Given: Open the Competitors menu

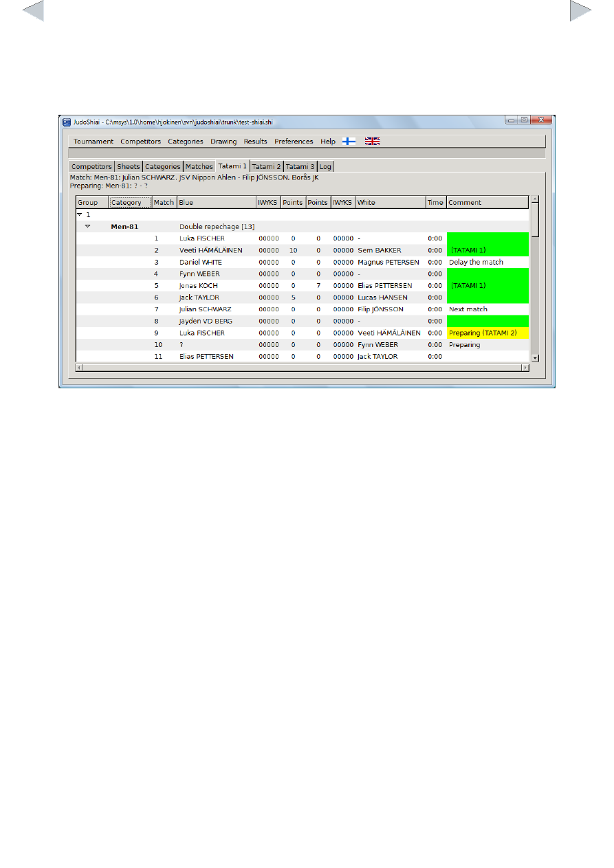Looking at the screenshot, I should (141, 142).
